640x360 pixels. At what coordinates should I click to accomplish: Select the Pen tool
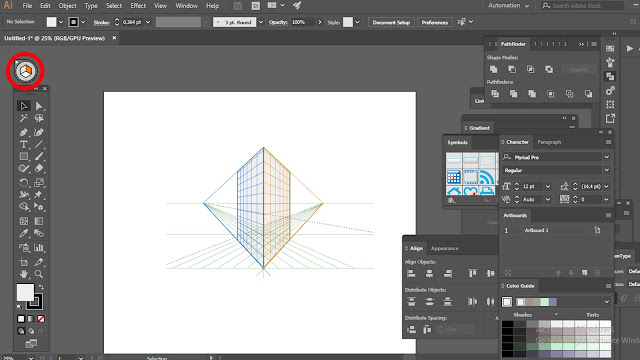pyautogui.click(x=24, y=132)
